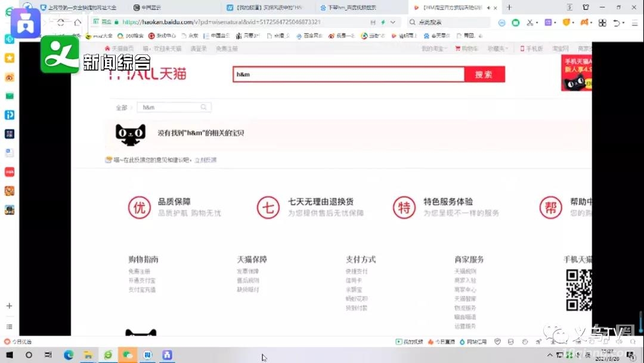Click the Microsoft Edge taskbar icon
The width and height of the screenshot is (644, 363).
(69, 355)
